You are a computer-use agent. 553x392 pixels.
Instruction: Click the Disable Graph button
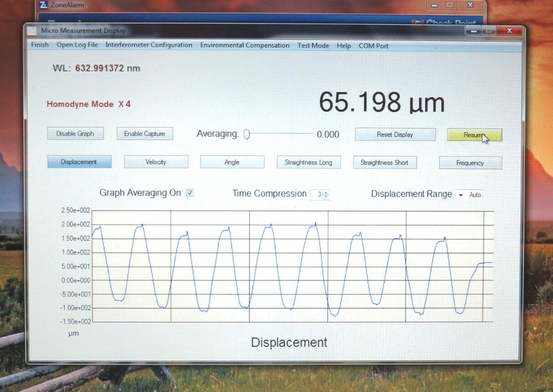75,133
